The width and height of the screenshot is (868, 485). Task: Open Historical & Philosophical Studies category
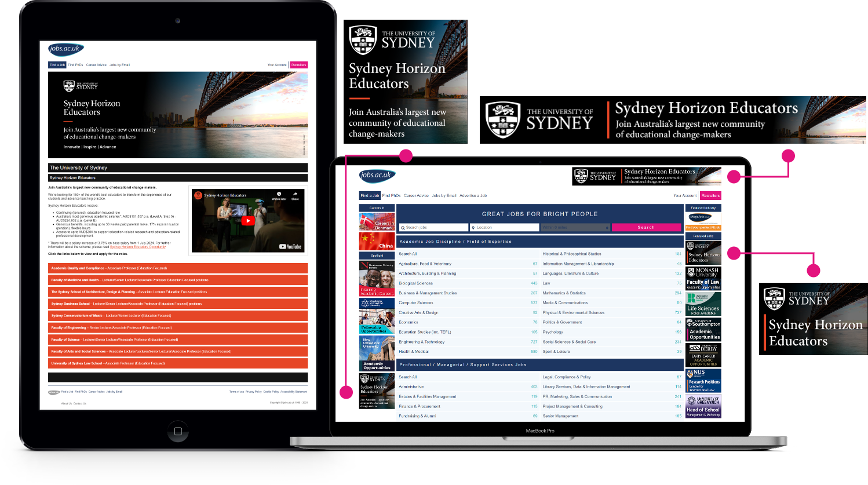572,254
